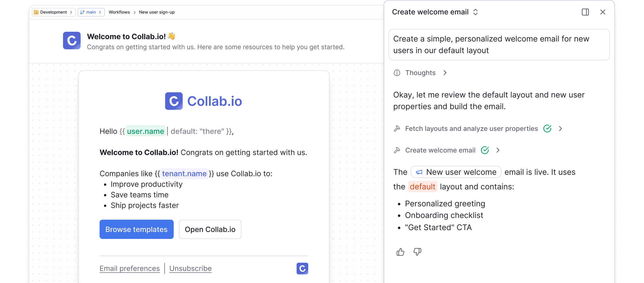Click the git branch icon next to main

point(82,12)
